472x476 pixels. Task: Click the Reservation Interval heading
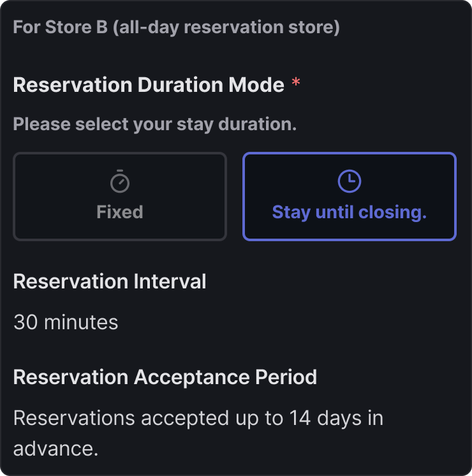coord(110,281)
